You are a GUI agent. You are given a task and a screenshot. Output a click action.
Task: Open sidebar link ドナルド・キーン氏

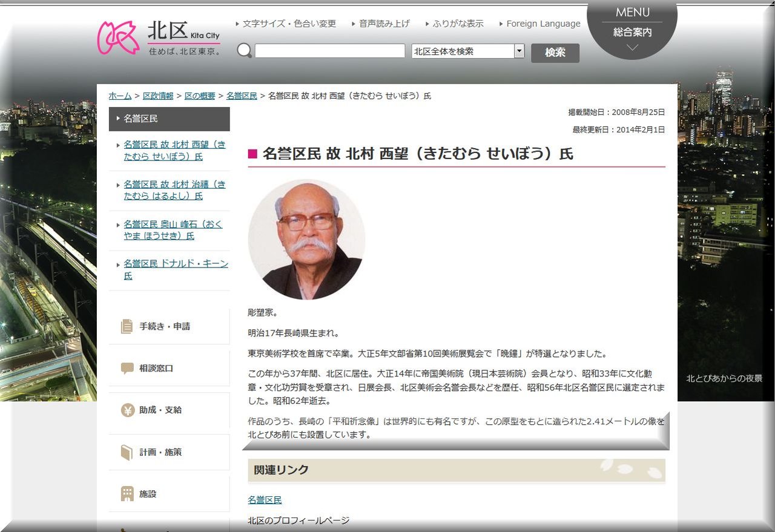[x=176, y=269]
